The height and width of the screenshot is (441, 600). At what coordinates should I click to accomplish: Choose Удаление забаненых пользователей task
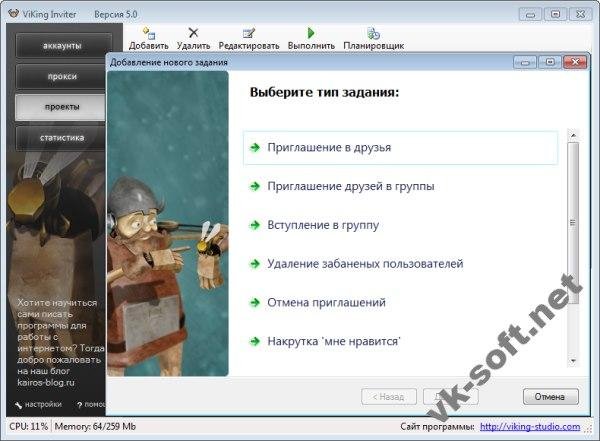point(400,264)
